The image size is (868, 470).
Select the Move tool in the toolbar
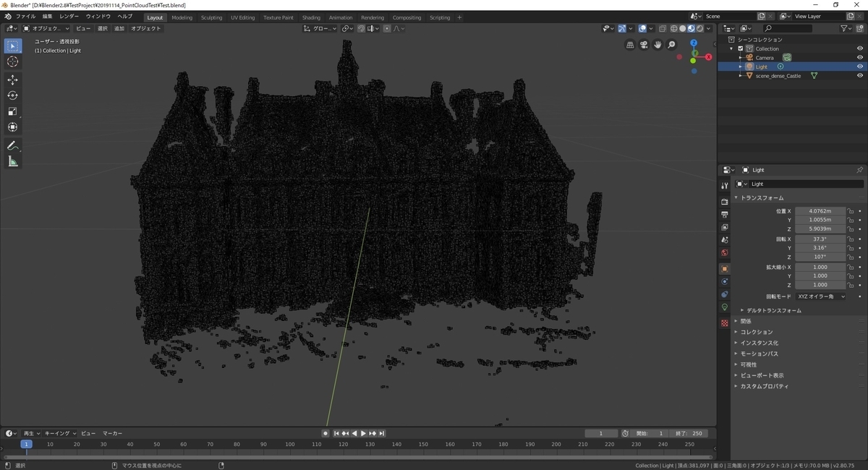coord(12,80)
